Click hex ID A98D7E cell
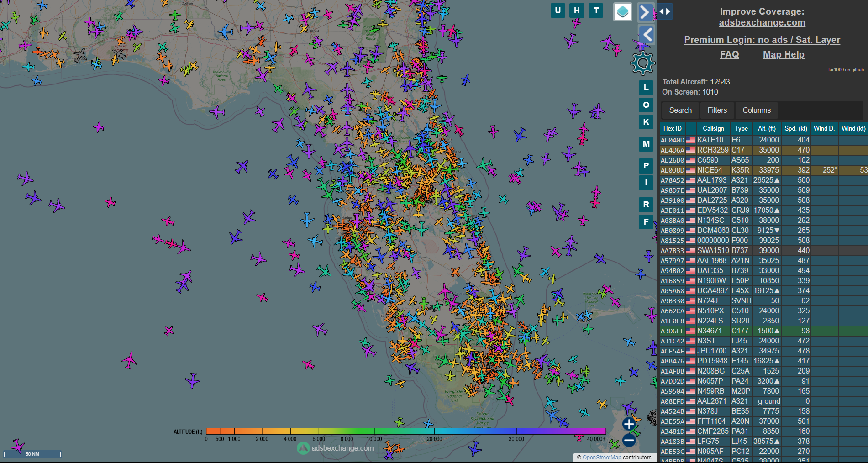The width and height of the screenshot is (868, 463). pos(672,190)
